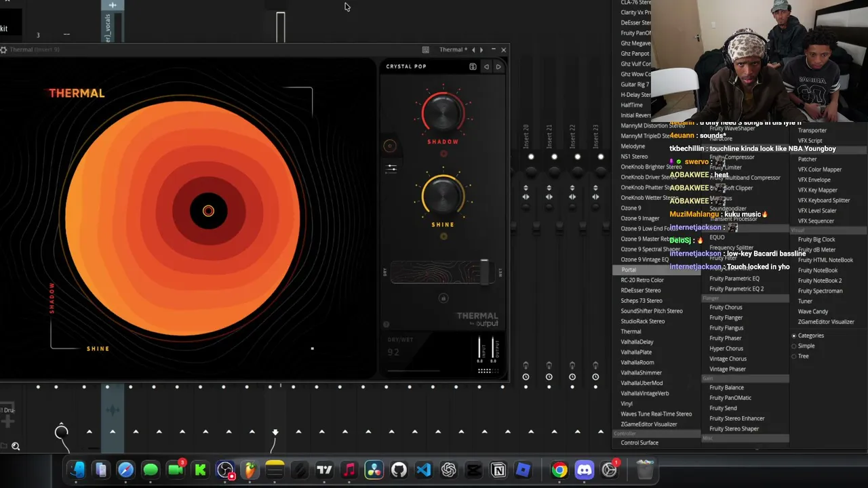Pick VFX Sequencer from the menu
The height and width of the screenshot is (488, 868).
(816, 221)
